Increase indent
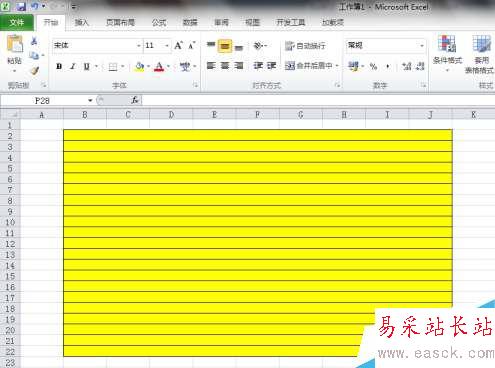Screen dimensions: 495x368 pyautogui.click(x=272, y=66)
